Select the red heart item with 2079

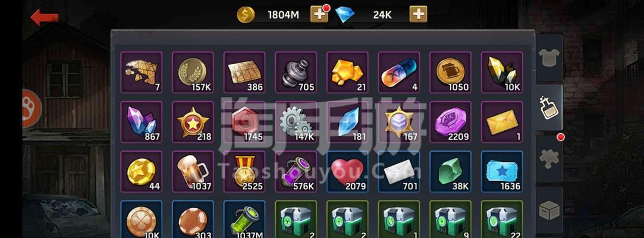tap(347, 172)
